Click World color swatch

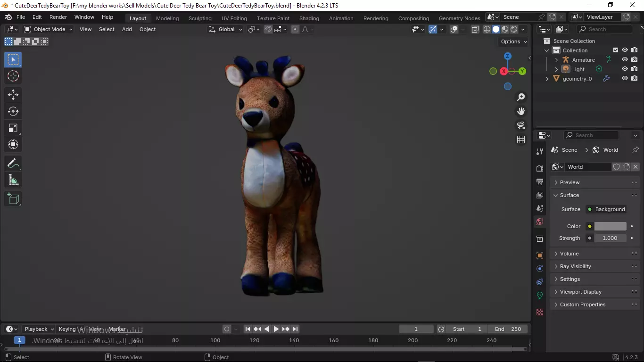coord(610,226)
